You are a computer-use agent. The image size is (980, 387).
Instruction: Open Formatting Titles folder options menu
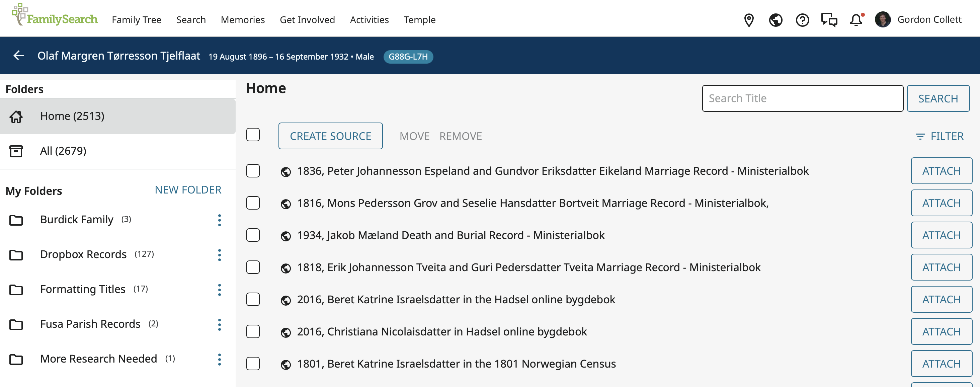point(220,290)
